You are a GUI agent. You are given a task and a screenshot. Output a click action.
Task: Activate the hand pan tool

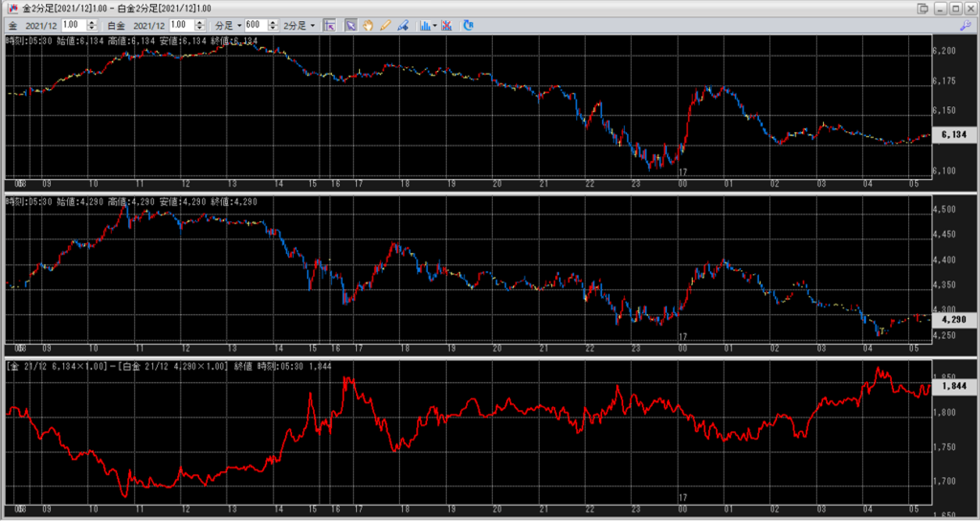(367, 25)
